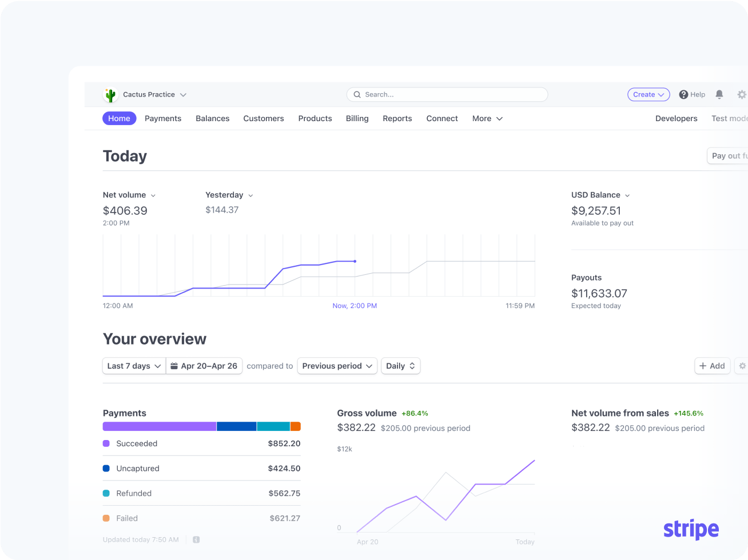Click the purple Succeeded bar segment
The height and width of the screenshot is (560, 748).
[160, 426]
